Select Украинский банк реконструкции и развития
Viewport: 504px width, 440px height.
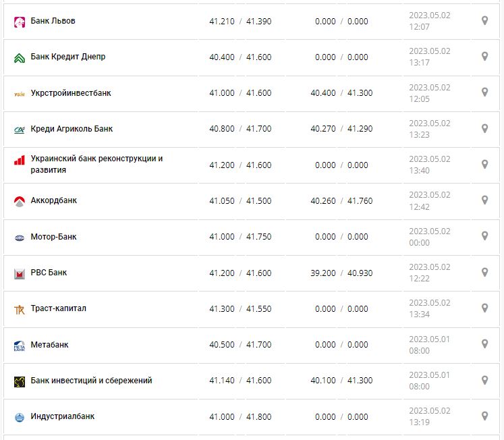(96, 165)
